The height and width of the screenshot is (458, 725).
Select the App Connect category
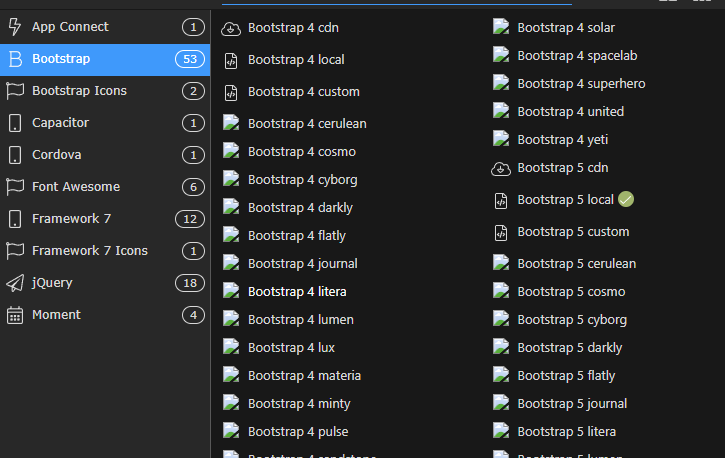click(x=105, y=27)
